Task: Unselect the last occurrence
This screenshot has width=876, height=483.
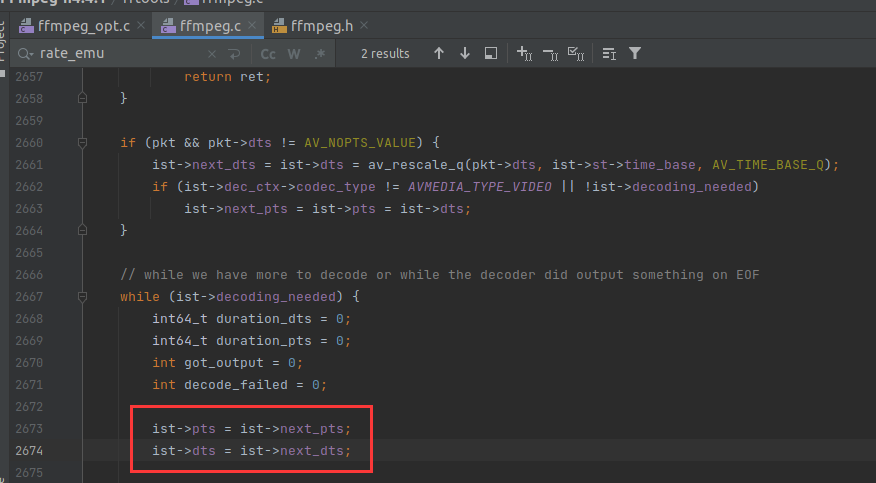Action: pos(550,53)
